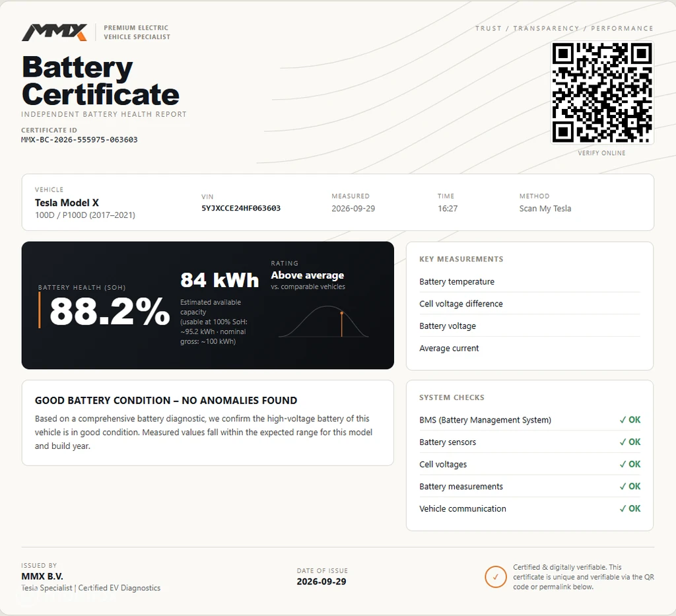Click the MMX logo
The image size is (676, 616).
(54, 32)
